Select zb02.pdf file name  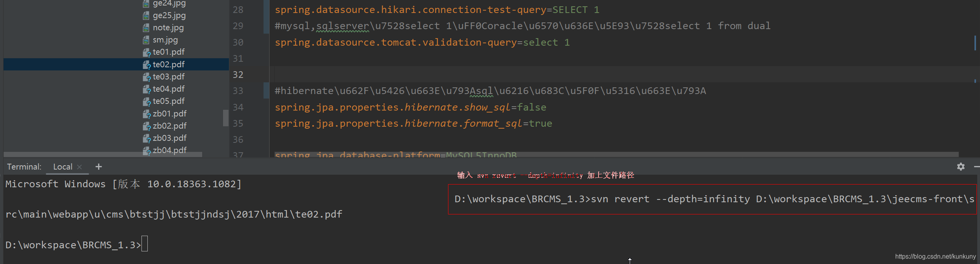[x=170, y=126]
